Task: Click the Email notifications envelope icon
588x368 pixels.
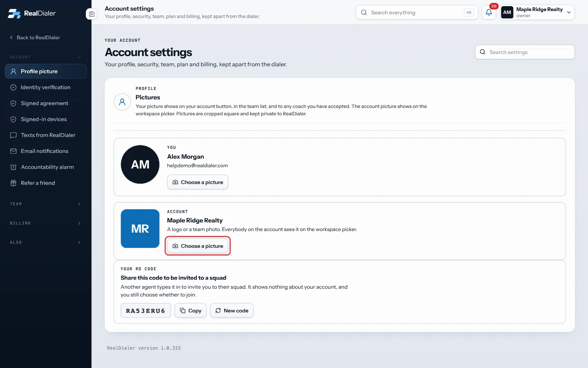Action: coord(13,151)
